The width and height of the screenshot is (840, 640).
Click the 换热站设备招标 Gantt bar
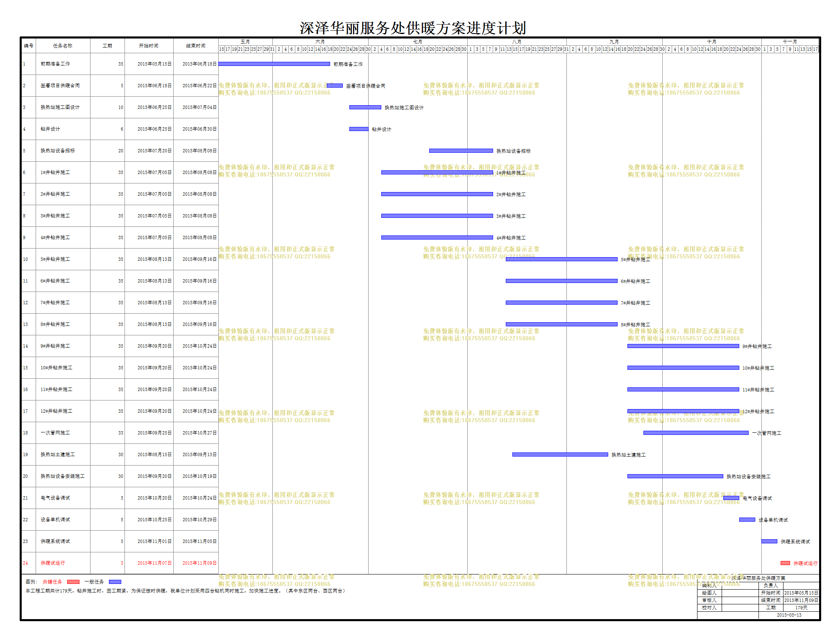461,151
